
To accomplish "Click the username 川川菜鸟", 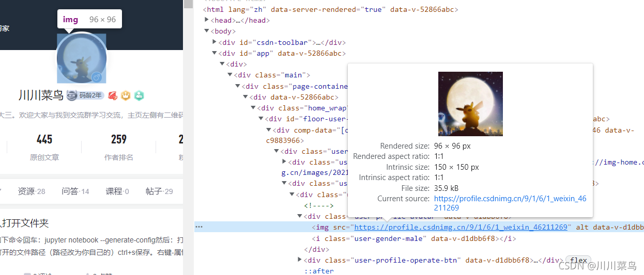I will [x=41, y=95].
